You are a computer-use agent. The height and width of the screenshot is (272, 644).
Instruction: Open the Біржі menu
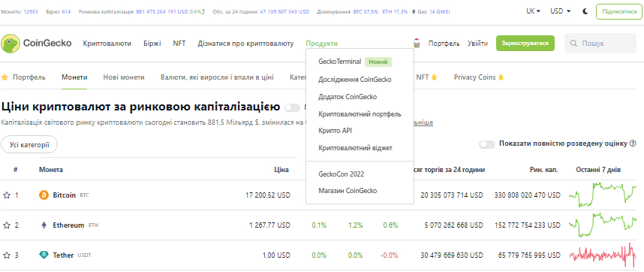click(152, 44)
